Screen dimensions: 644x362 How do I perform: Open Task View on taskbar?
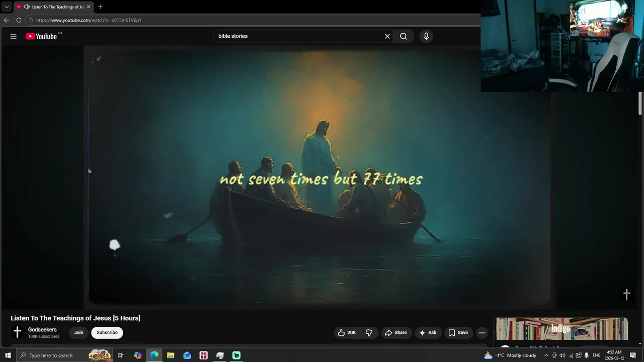click(x=121, y=355)
